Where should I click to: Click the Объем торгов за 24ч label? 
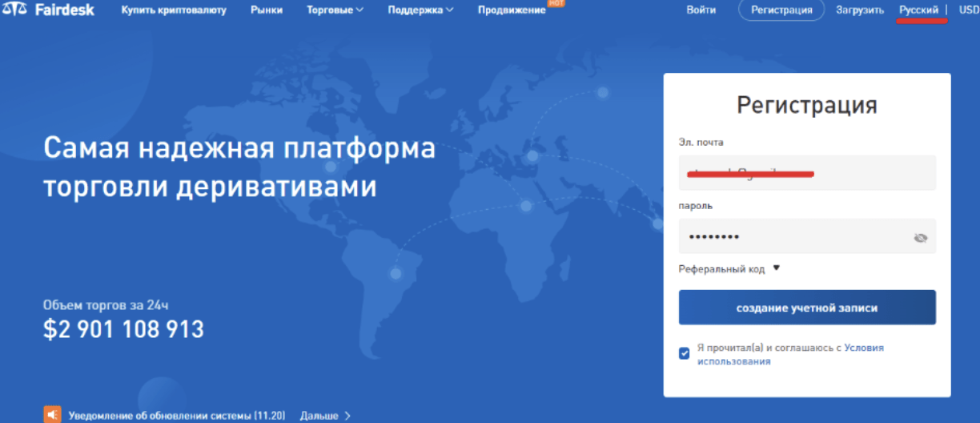tap(106, 304)
